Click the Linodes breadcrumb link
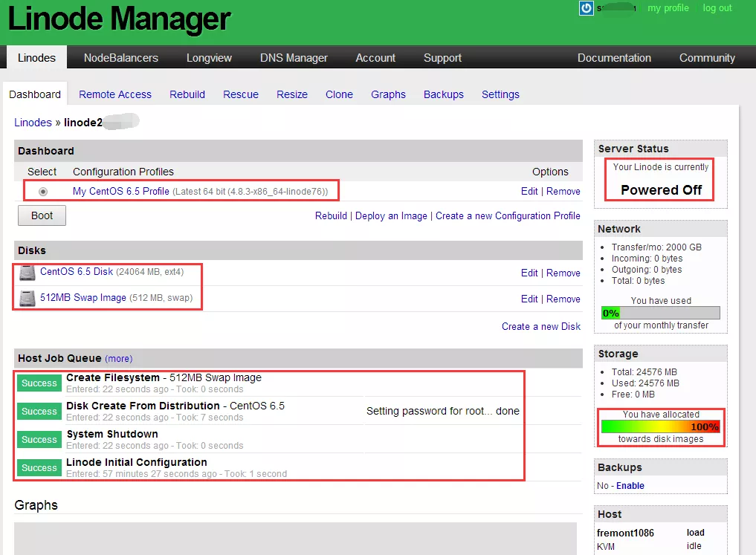 33,123
